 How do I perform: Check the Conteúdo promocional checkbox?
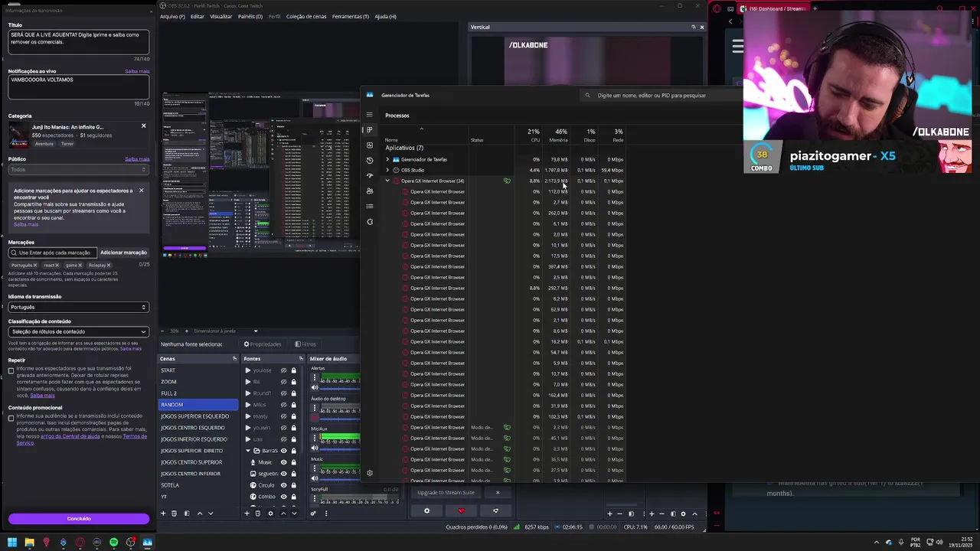[11, 419]
